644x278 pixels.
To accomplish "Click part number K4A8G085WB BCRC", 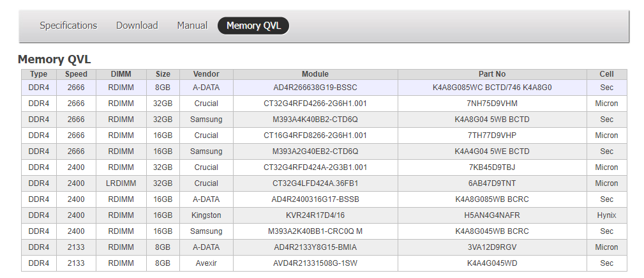I will click(492, 199).
